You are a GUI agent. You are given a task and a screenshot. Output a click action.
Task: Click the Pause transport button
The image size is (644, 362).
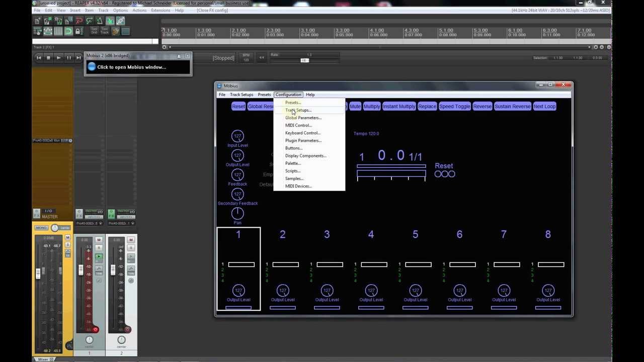pos(69,58)
